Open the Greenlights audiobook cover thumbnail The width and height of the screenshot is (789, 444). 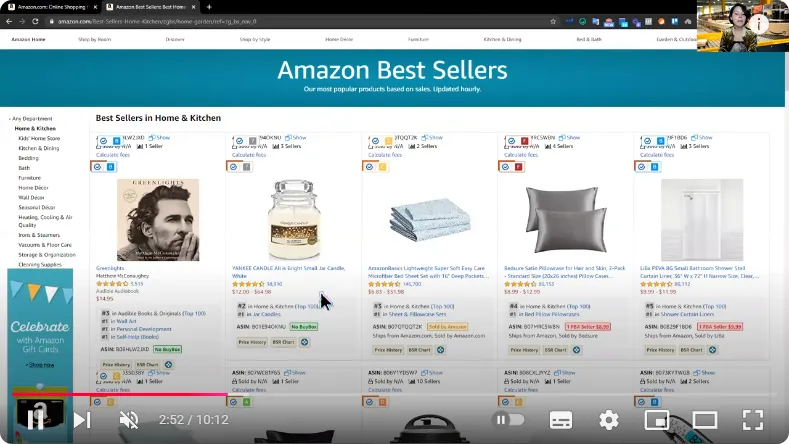point(158,219)
